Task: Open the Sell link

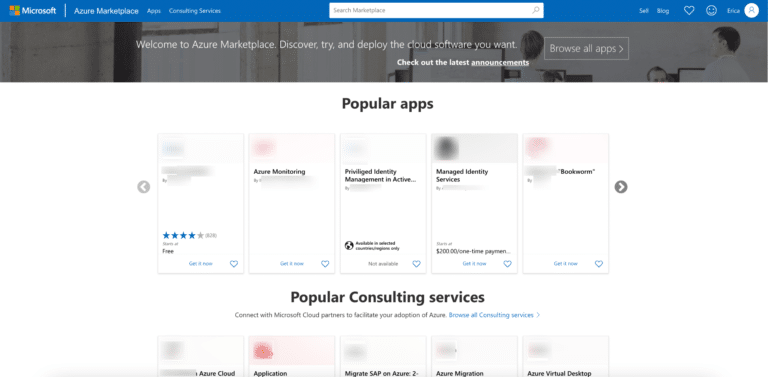Action: 644,11
